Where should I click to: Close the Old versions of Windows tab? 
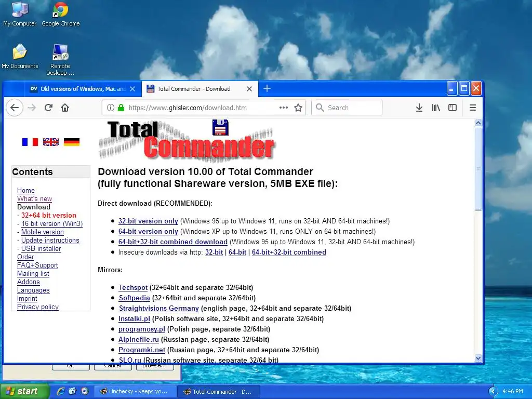pyautogui.click(x=132, y=89)
